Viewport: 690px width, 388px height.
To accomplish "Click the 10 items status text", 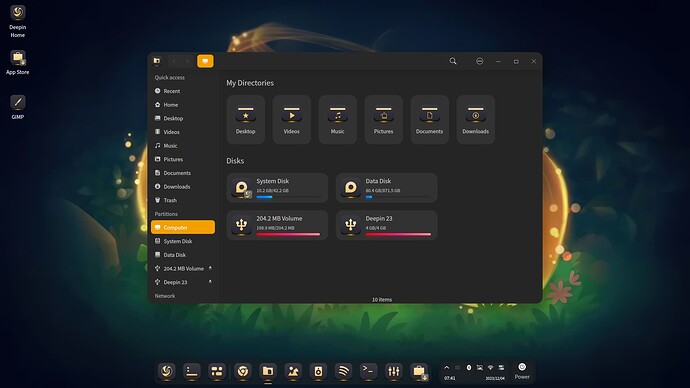I will coord(382,300).
